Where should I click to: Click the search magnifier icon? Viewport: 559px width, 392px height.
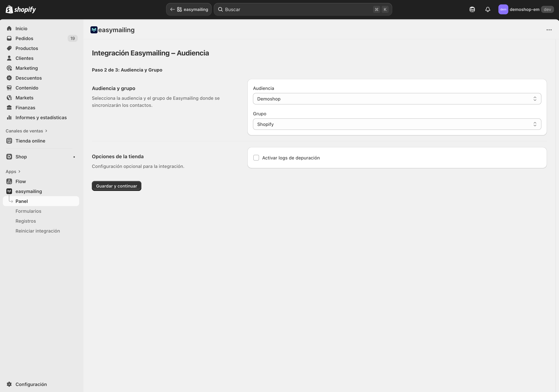(x=220, y=10)
